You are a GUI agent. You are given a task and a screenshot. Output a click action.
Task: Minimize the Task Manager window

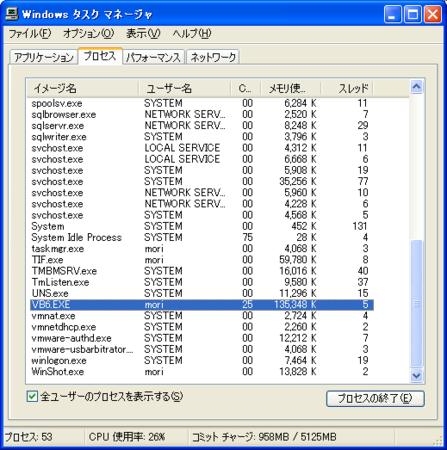(x=392, y=14)
